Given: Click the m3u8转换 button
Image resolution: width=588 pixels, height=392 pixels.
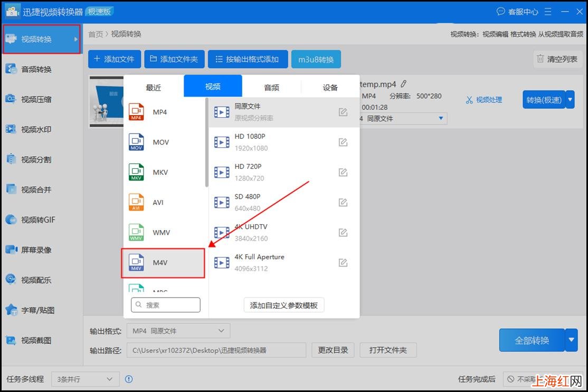Looking at the screenshot, I should coord(316,59).
